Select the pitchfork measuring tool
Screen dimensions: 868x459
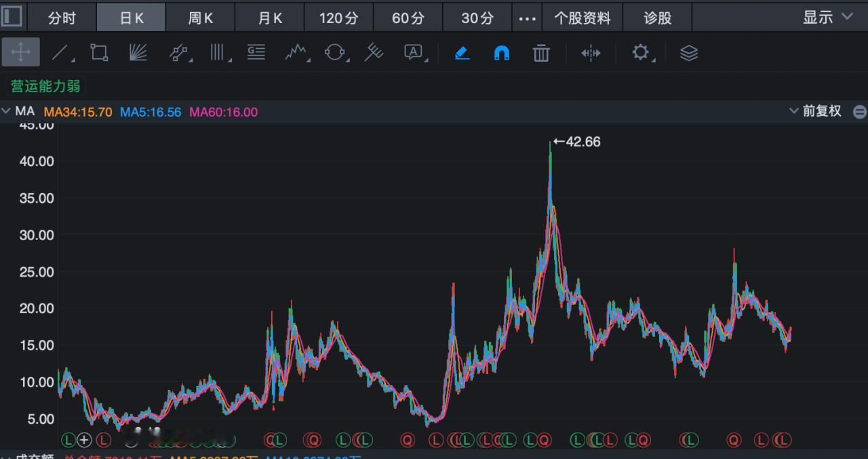click(374, 52)
